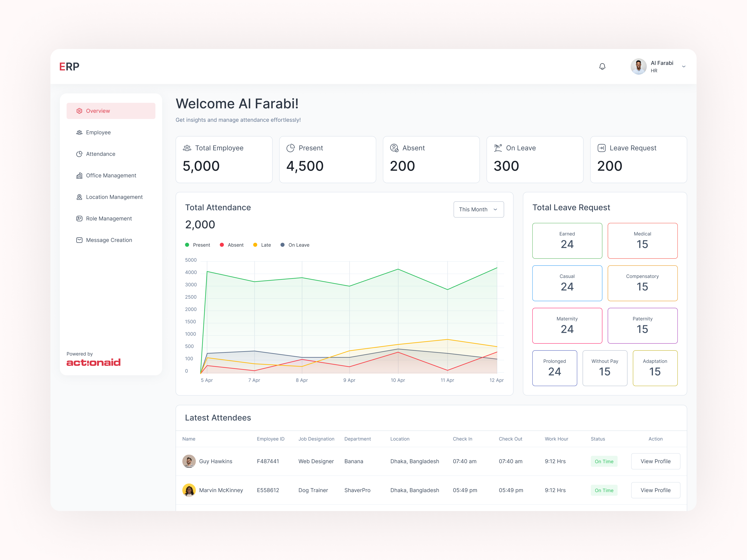This screenshot has width=747, height=560.
Task: Expand the Al Farabi profile chevron
Action: click(684, 66)
